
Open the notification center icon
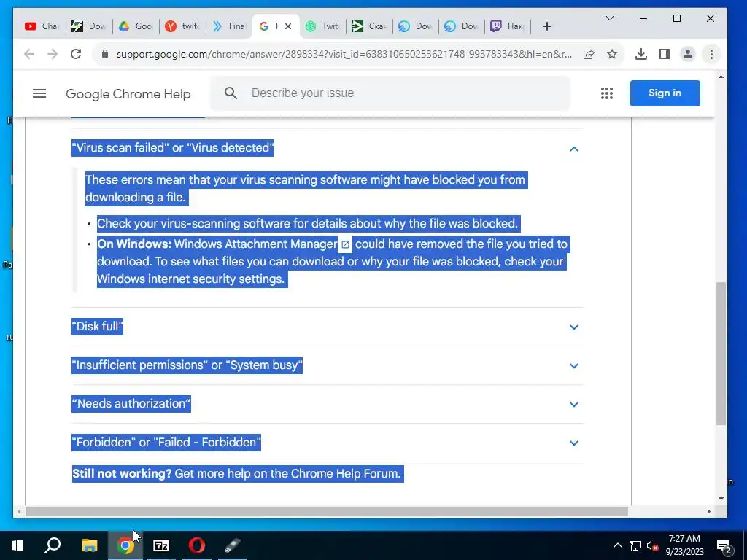click(x=724, y=545)
